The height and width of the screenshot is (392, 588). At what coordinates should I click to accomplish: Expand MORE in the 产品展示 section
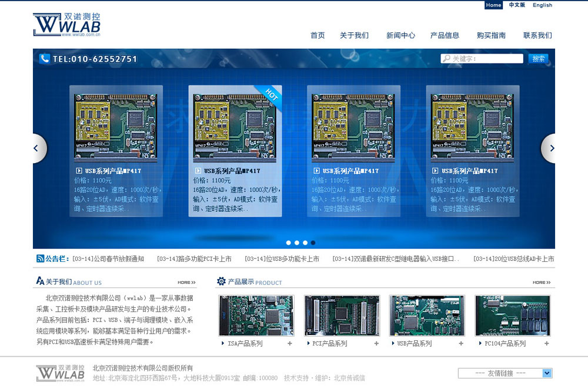point(542,283)
